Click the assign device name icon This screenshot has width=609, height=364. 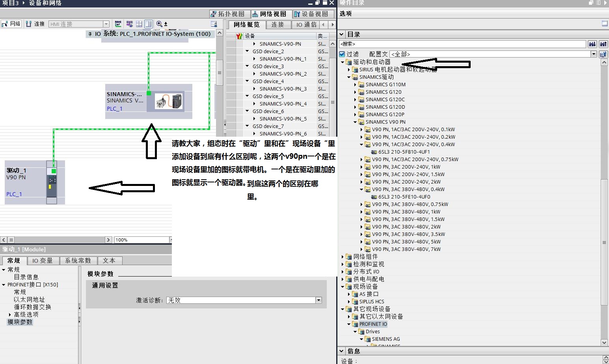click(118, 24)
